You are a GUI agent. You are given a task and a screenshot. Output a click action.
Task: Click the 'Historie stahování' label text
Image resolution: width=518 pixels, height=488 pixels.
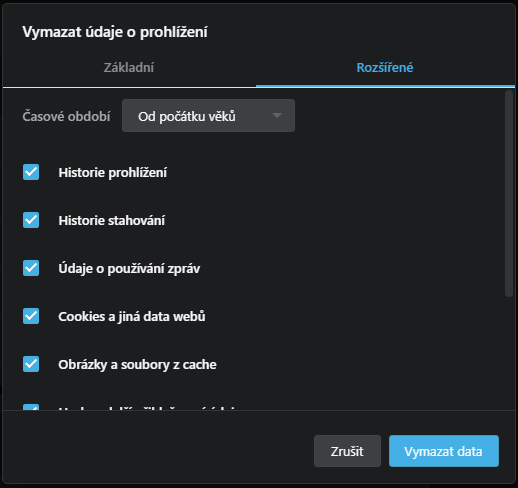[x=112, y=221]
